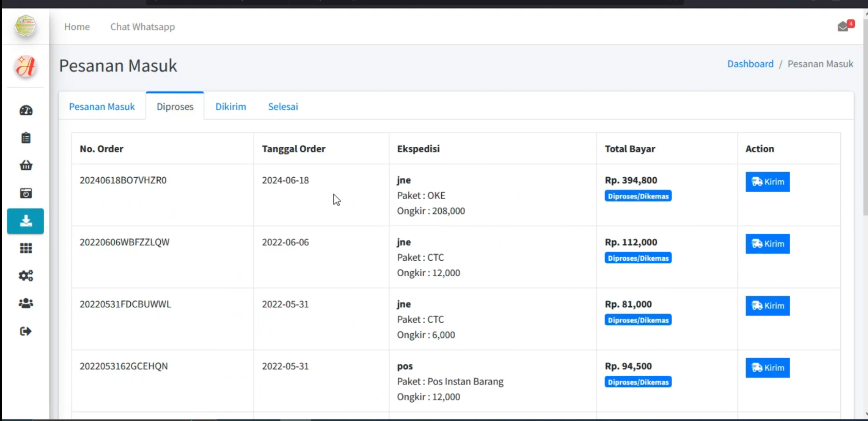868x421 pixels.
Task: Click the round store logo at top left
Action: [x=26, y=26]
